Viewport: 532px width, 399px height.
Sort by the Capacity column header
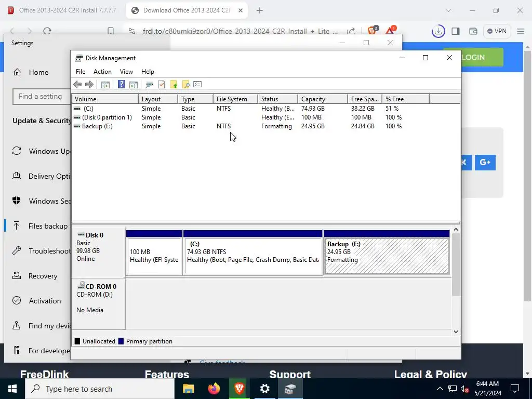(323, 99)
